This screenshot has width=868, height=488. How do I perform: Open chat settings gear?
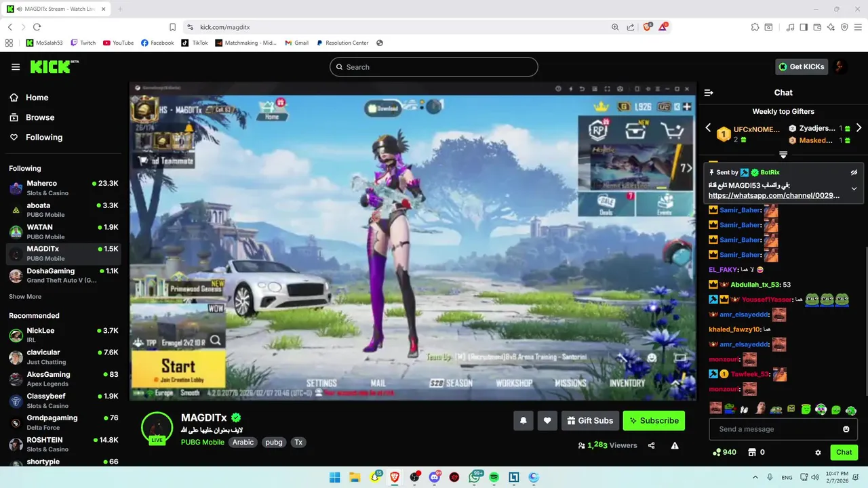(x=818, y=452)
